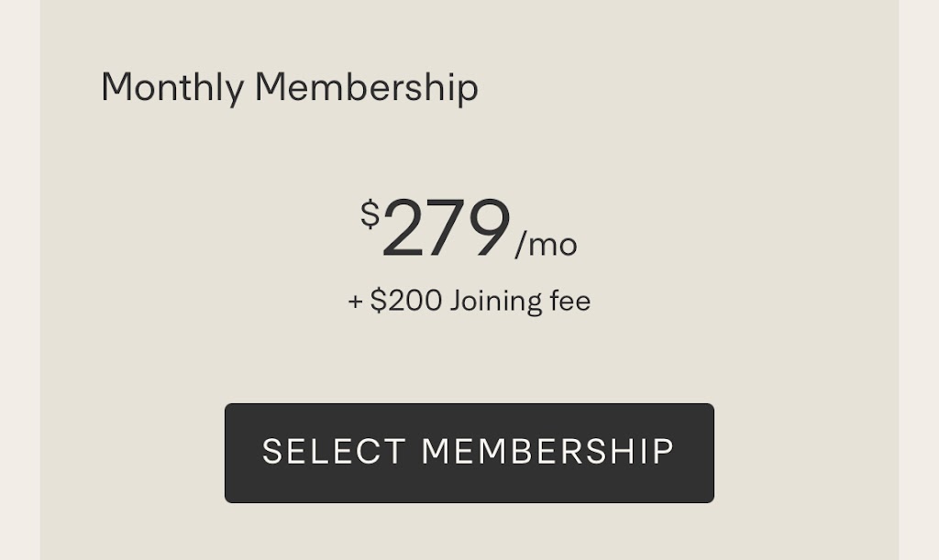Click the plus sign before $200
The image size is (939, 560).
(356, 302)
